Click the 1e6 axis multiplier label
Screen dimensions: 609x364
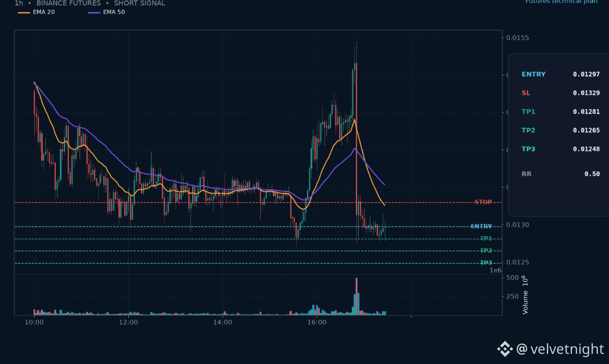[495, 270]
